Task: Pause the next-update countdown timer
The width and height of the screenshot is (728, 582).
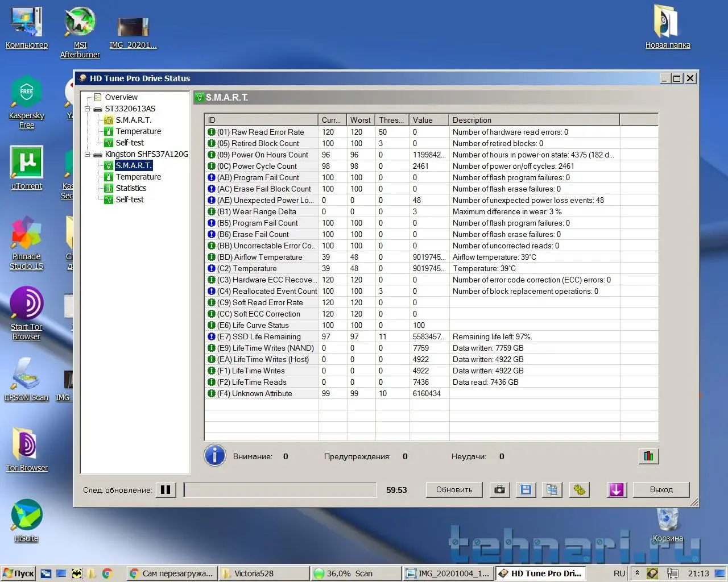Action: [x=166, y=489]
